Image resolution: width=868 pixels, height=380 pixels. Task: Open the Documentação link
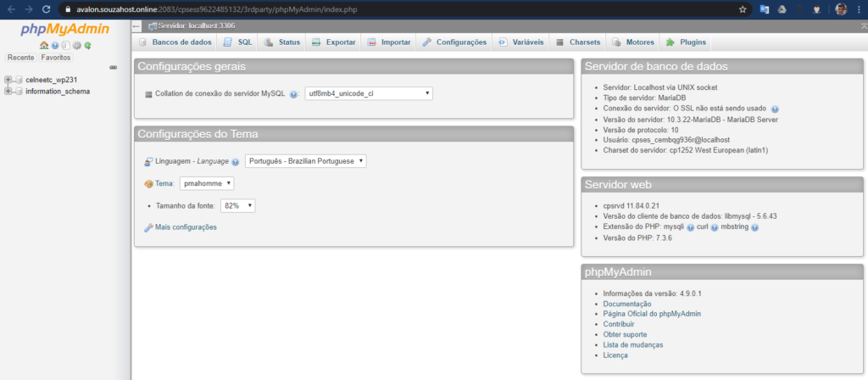pyautogui.click(x=627, y=305)
